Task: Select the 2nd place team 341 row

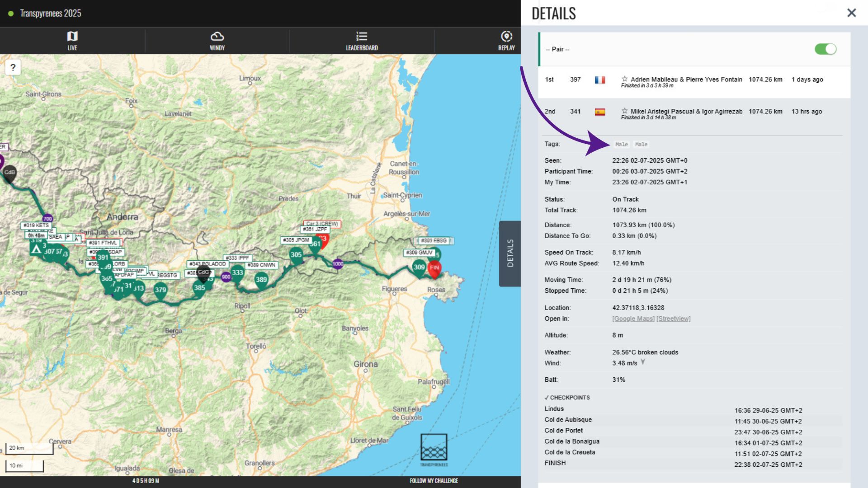Action: click(x=694, y=114)
